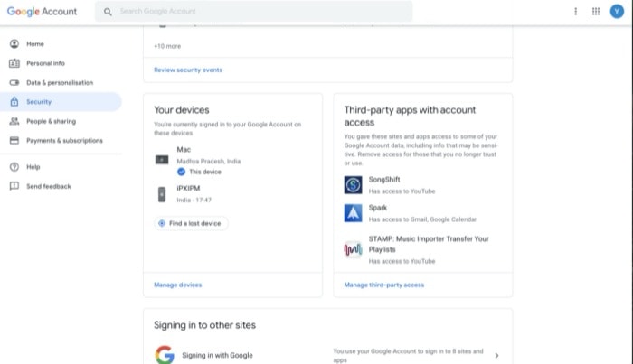Image resolution: width=633 pixels, height=364 pixels.
Task: Open Payments & subscriptions section
Action: click(x=61, y=140)
